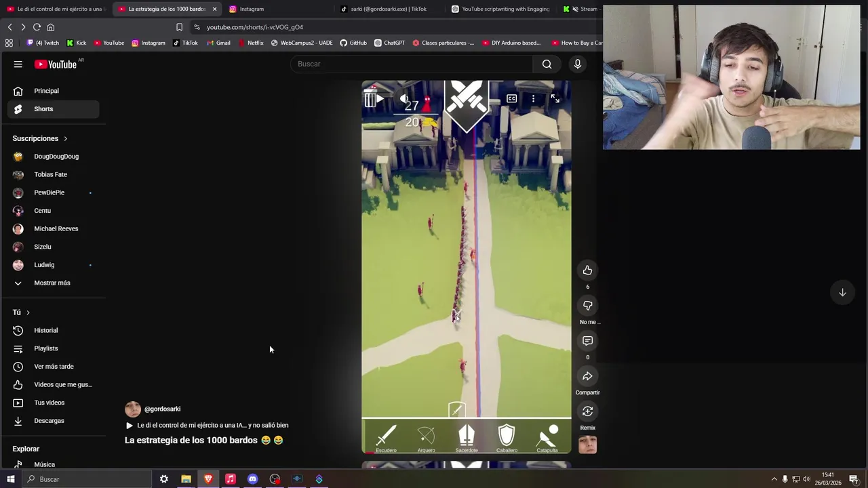The width and height of the screenshot is (868, 488).
Task: Click the Short's sound thumbnail below Remix
Action: pyautogui.click(x=587, y=445)
